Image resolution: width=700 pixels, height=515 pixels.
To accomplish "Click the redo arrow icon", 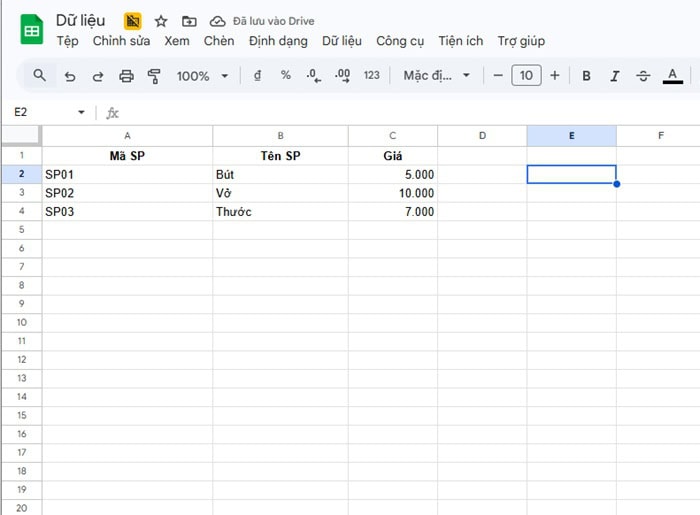I will point(98,76).
